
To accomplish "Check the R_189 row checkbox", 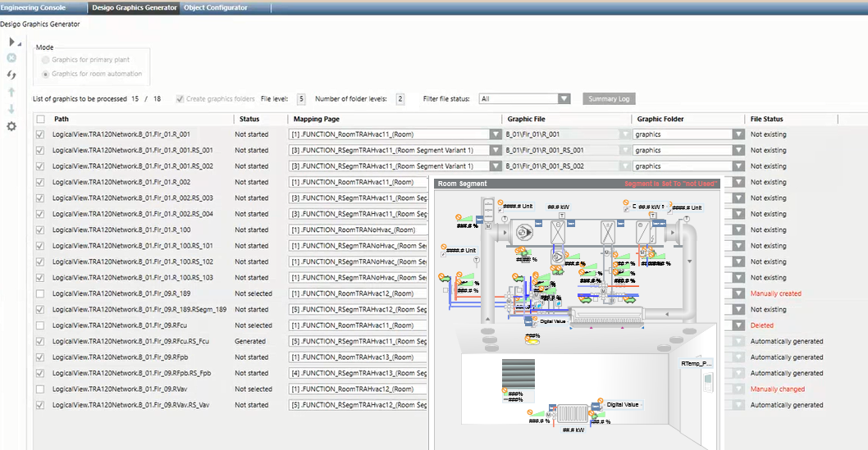I will (x=40, y=293).
